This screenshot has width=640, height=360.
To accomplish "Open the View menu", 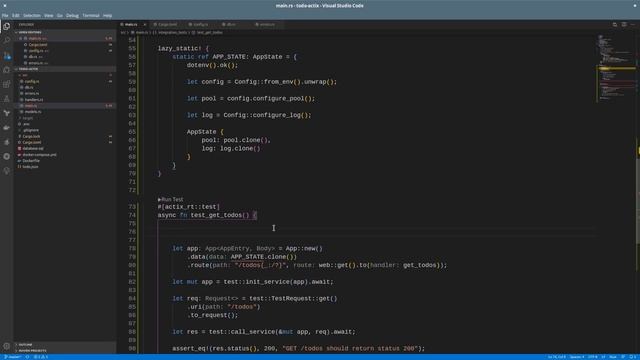I will pos(49,16).
